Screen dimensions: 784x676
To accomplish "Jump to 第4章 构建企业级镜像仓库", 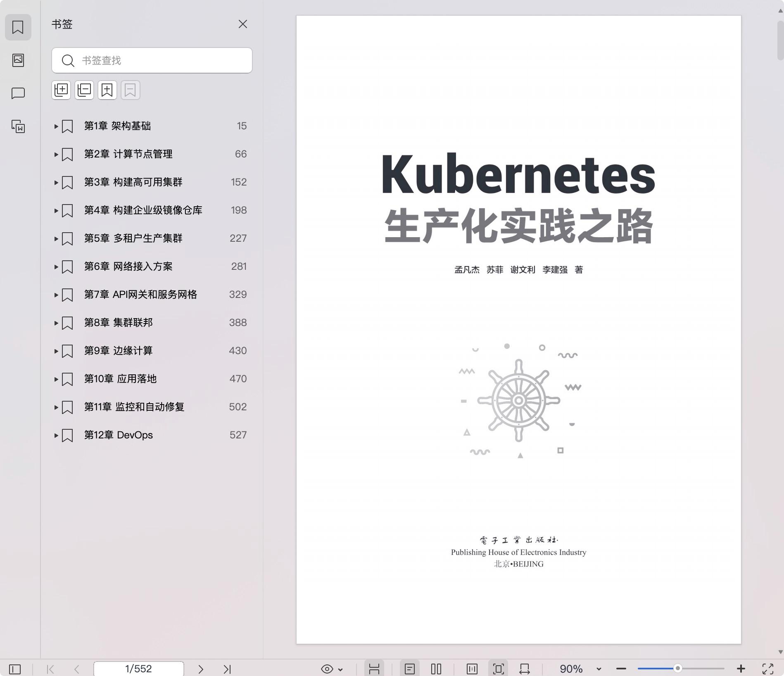I will click(x=143, y=210).
